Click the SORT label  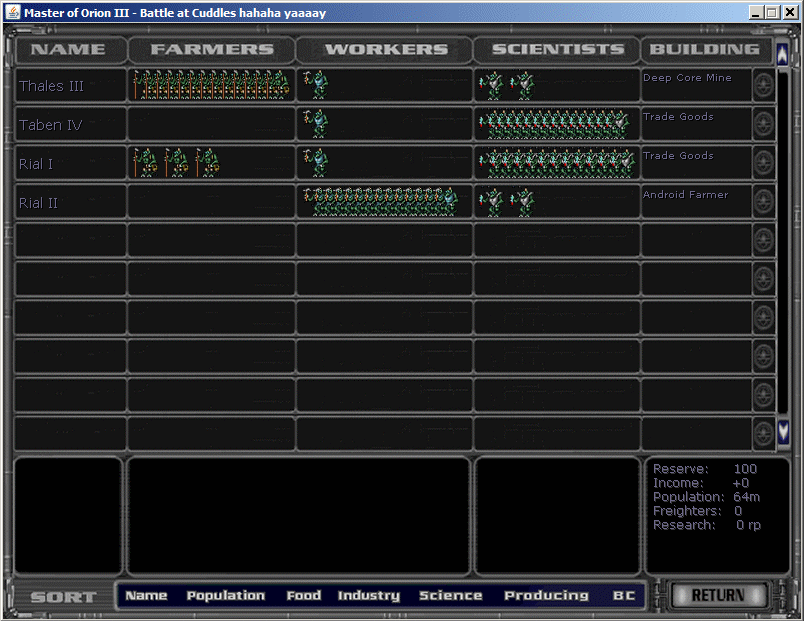63,597
